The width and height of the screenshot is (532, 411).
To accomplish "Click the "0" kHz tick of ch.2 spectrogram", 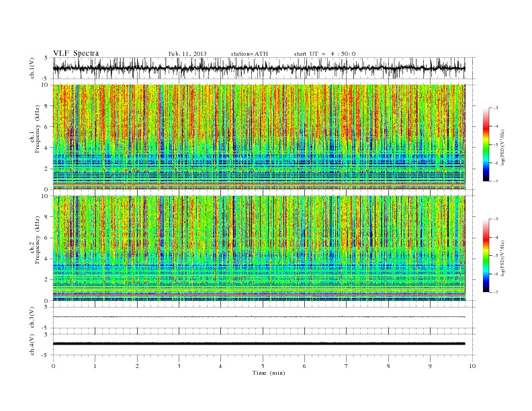I will pyautogui.click(x=46, y=301).
